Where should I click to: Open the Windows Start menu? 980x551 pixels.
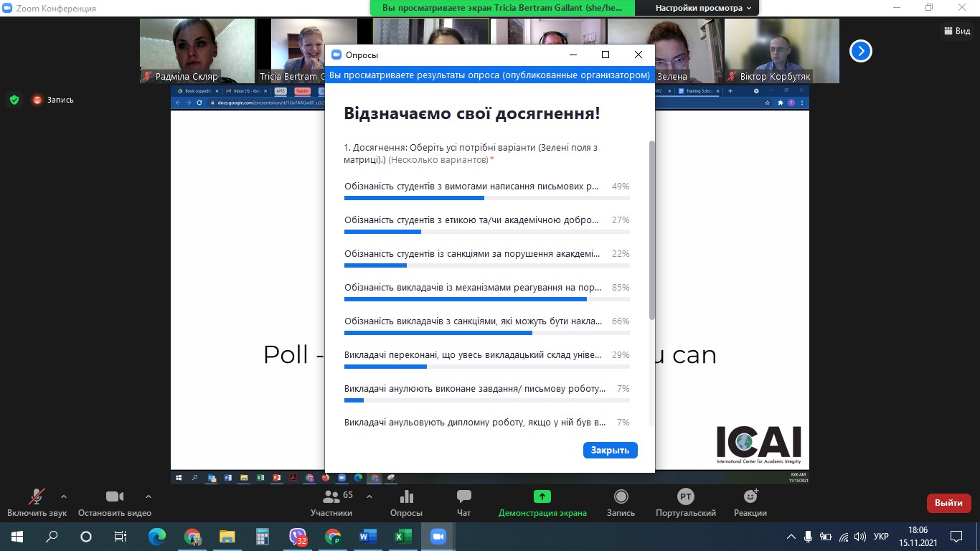[17, 536]
